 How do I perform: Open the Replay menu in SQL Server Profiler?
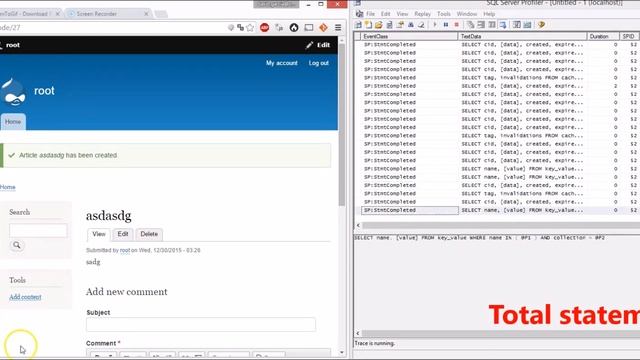pyautogui.click(x=422, y=14)
